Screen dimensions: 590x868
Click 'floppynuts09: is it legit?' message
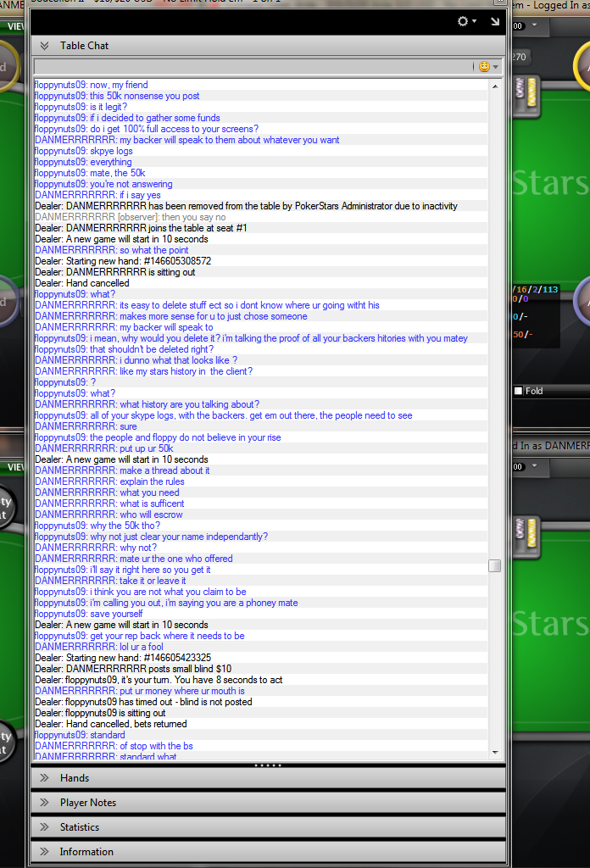pos(81,106)
